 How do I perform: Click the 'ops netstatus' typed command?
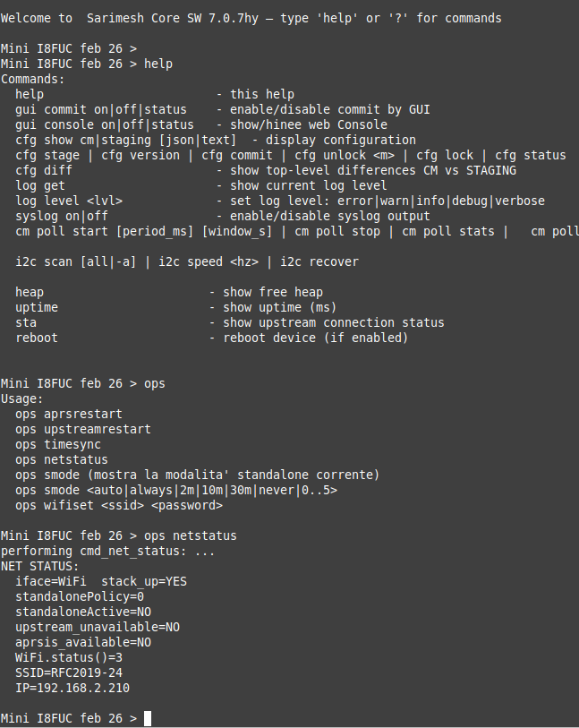[191, 535]
